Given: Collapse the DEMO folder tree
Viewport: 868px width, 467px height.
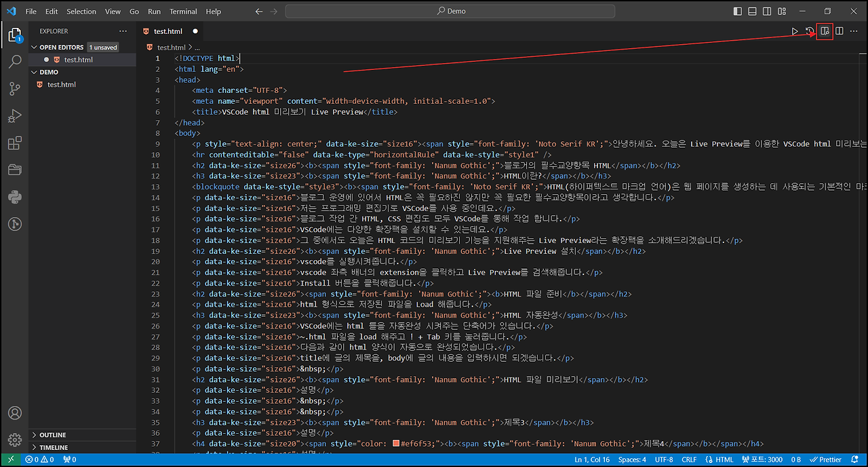Looking at the screenshot, I should tap(34, 71).
